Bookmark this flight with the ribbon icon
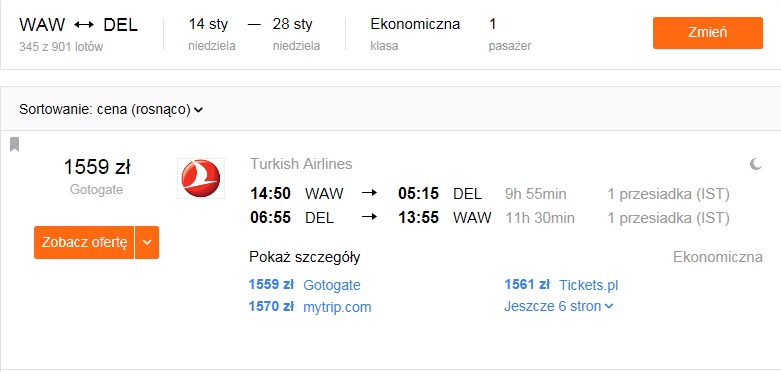This screenshot has width=781, height=372. point(14,144)
